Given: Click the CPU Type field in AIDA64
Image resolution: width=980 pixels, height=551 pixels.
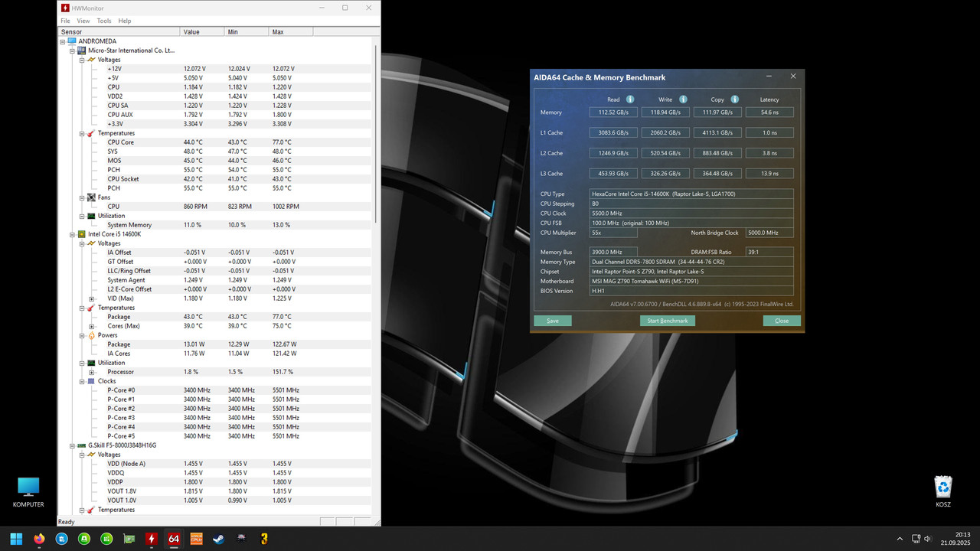Looking at the screenshot, I should [x=691, y=194].
